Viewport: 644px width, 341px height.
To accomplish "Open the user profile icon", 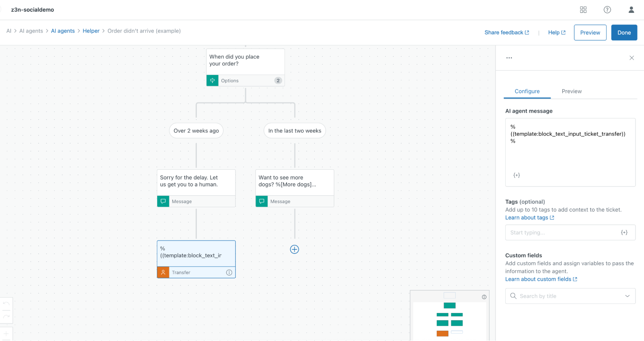I will pos(631,10).
